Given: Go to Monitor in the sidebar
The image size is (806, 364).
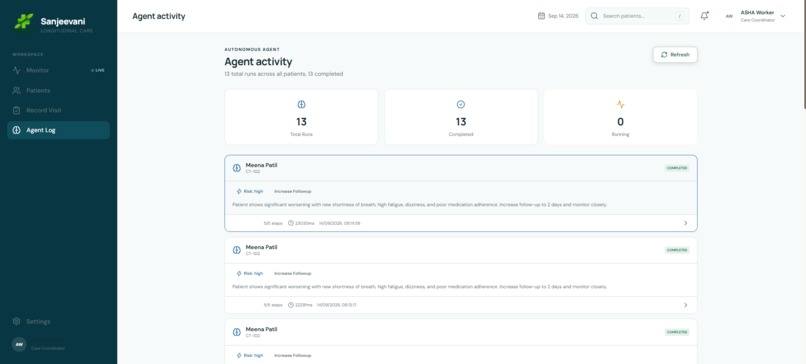Looking at the screenshot, I should tap(58, 70).
